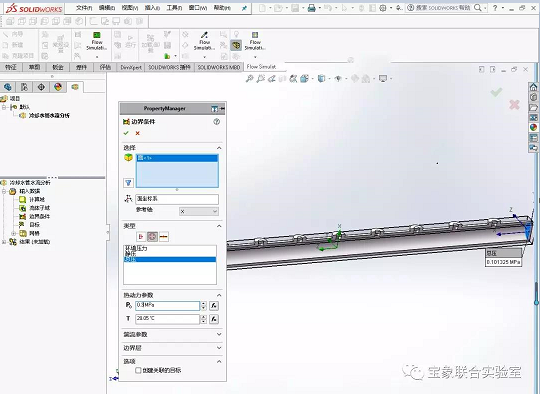Select the pressure openings type icon

[152, 237]
